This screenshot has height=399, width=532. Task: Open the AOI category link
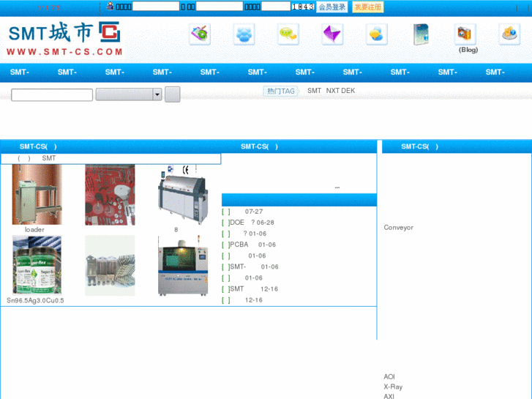pos(389,376)
